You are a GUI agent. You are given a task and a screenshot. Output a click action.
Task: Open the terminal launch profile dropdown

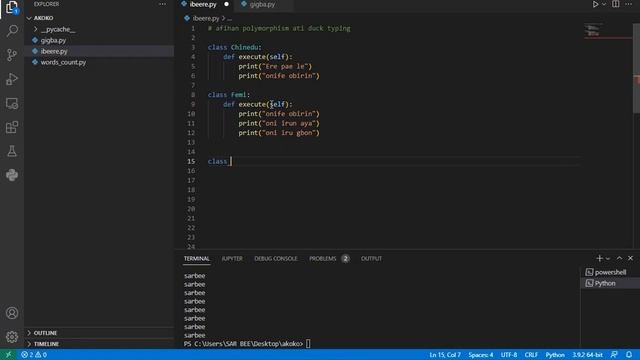[608, 258]
